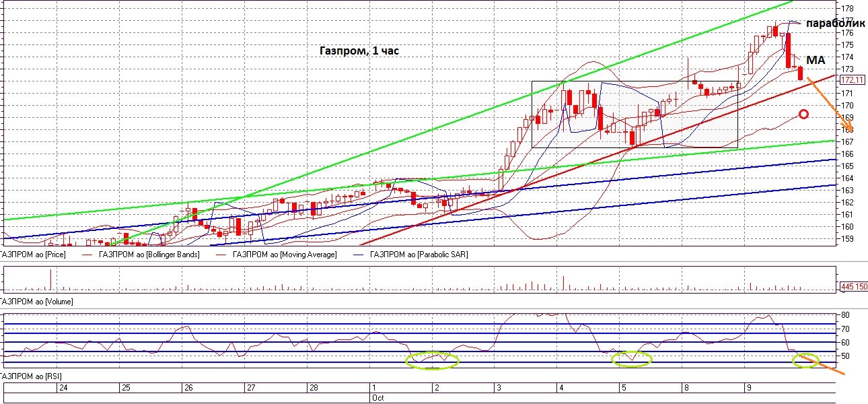Click date 24 on the time axis
868x404 pixels.
tap(63, 388)
